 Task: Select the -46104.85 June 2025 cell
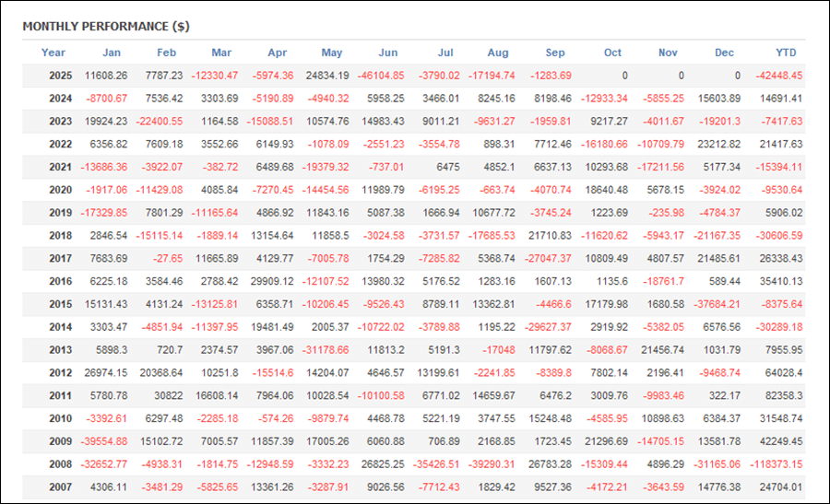point(378,76)
